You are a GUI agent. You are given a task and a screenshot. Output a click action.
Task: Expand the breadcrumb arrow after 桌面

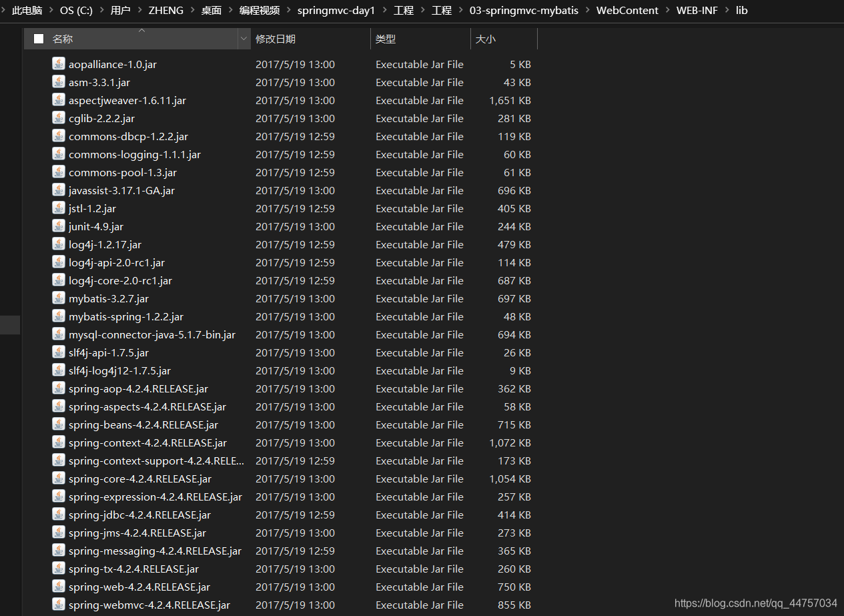tap(230, 10)
